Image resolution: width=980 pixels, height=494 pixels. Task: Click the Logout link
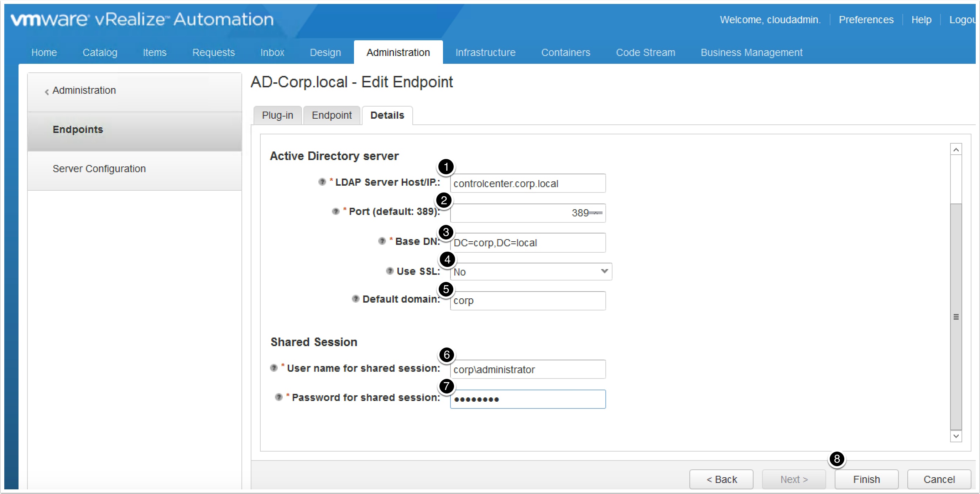pos(962,19)
